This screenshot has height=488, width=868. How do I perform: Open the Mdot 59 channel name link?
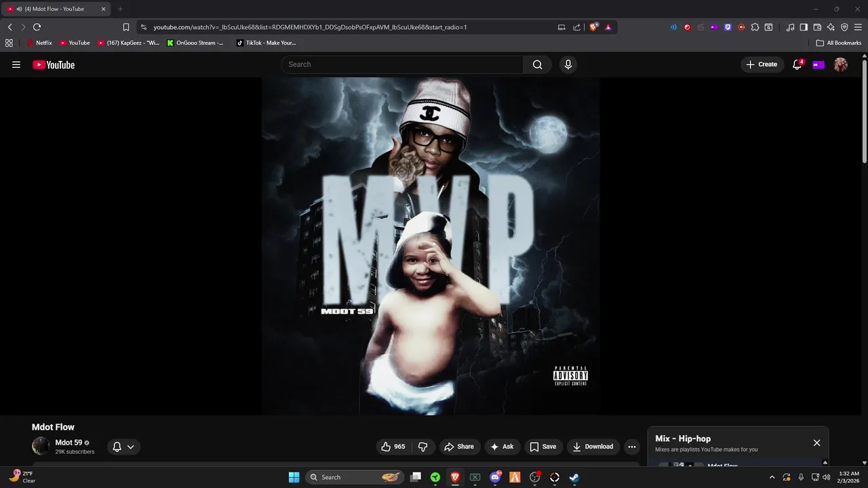coord(68,443)
